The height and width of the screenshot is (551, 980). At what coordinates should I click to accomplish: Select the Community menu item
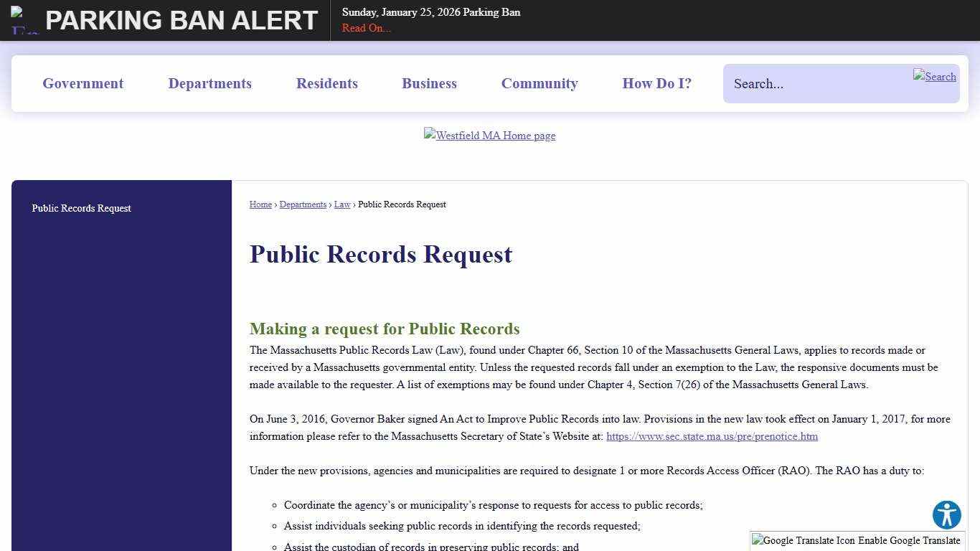540,83
